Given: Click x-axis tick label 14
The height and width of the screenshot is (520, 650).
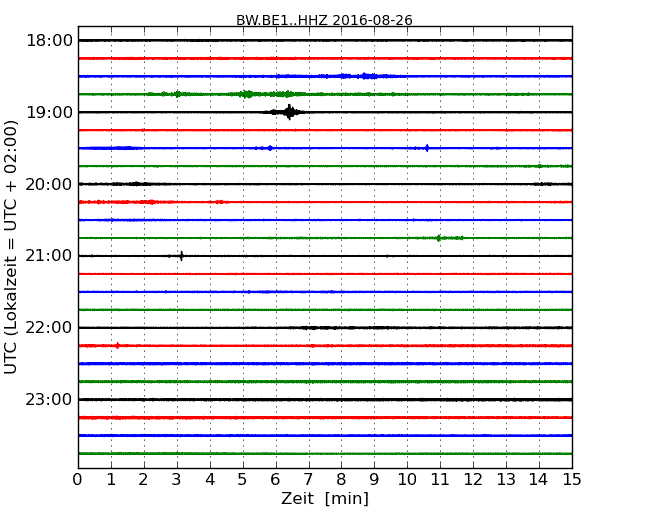Looking at the screenshot, I should [538, 479].
